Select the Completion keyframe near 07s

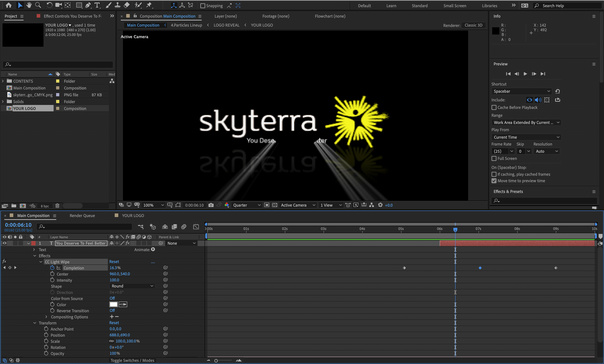(480, 268)
